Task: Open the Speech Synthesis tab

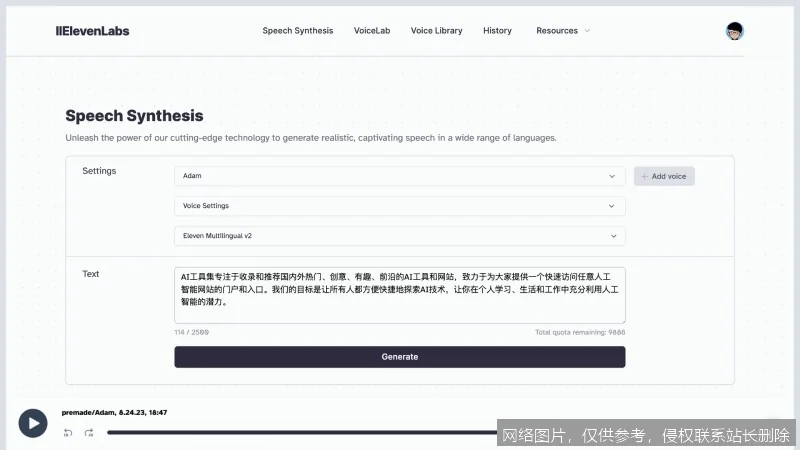Action: pyautogui.click(x=298, y=31)
